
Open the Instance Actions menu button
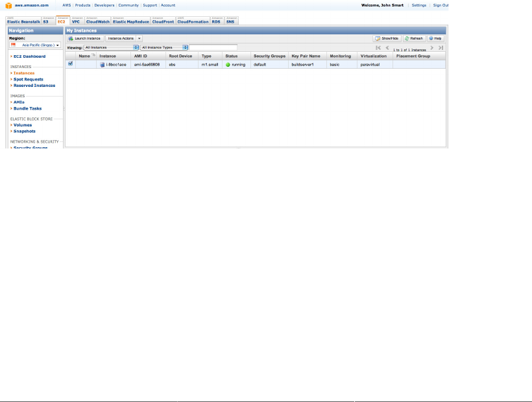click(121, 39)
